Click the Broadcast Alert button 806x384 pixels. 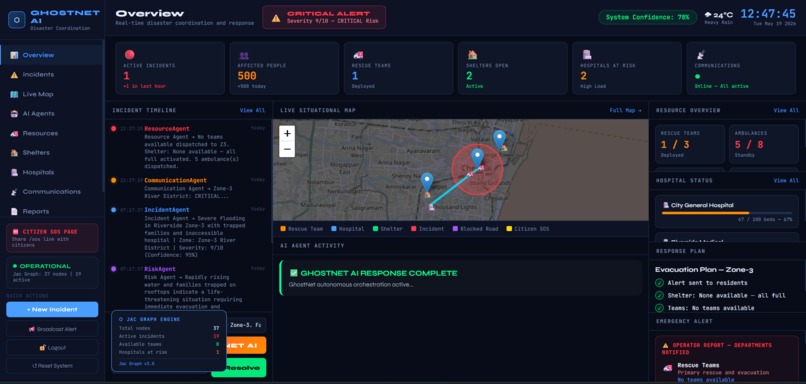(x=52, y=329)
